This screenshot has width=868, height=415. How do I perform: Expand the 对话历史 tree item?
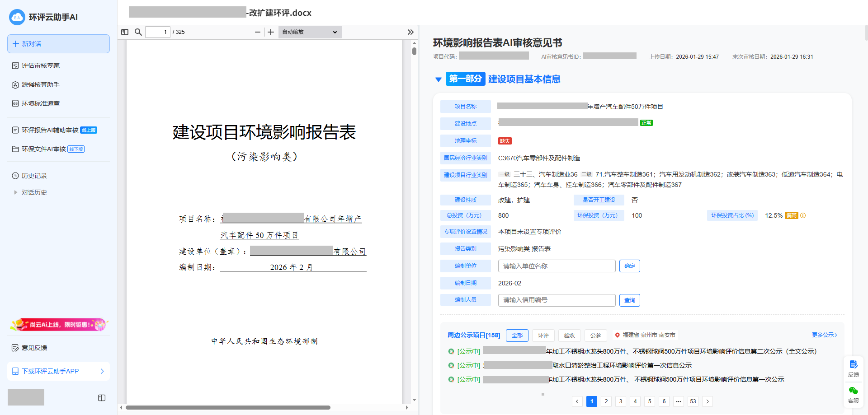(16, 192)
